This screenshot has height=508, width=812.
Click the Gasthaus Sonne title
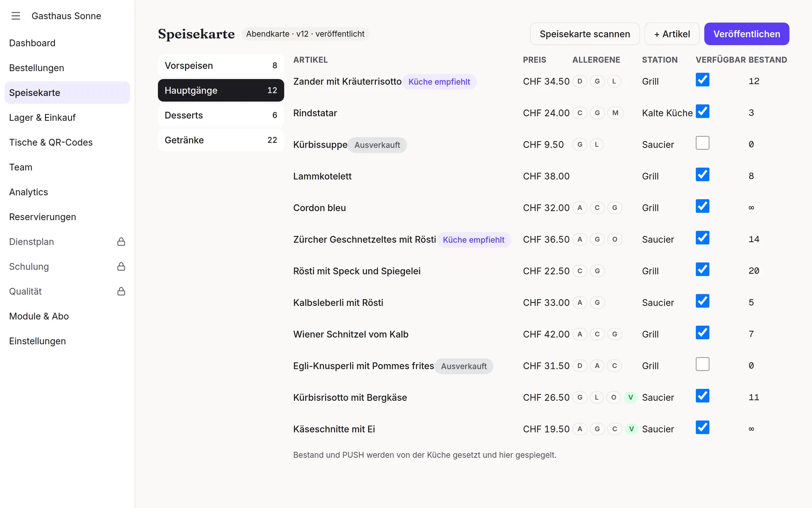coord(66,16)
